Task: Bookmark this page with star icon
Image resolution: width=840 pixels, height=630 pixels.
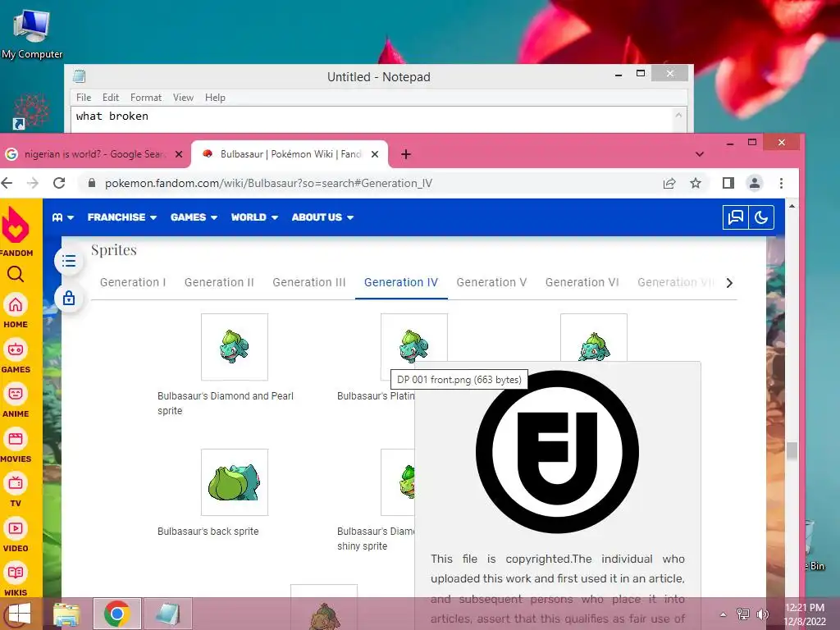Action: tap(696, 183)
